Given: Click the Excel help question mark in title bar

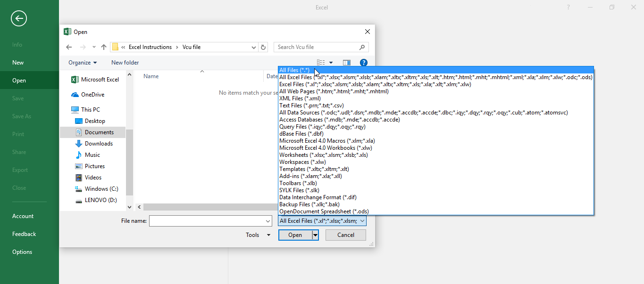Looking at the screenshot, I should [x=569, y=7].
